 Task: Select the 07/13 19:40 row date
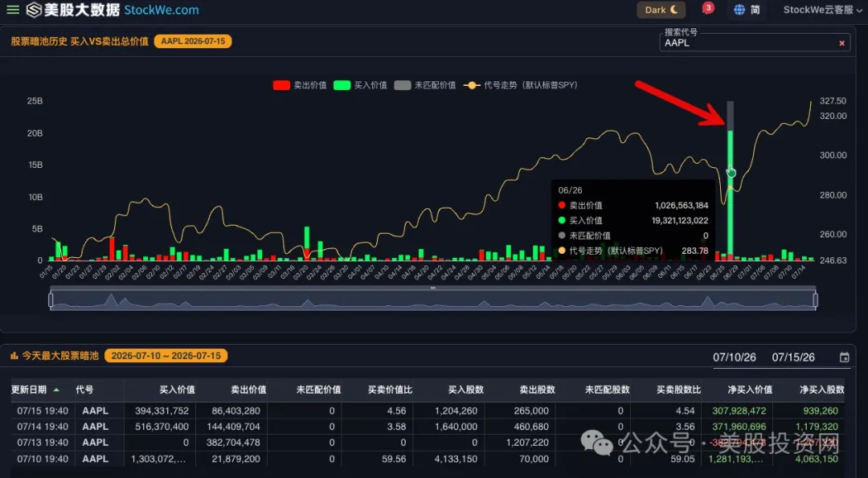pyautogui.click(x=43, y=443)
